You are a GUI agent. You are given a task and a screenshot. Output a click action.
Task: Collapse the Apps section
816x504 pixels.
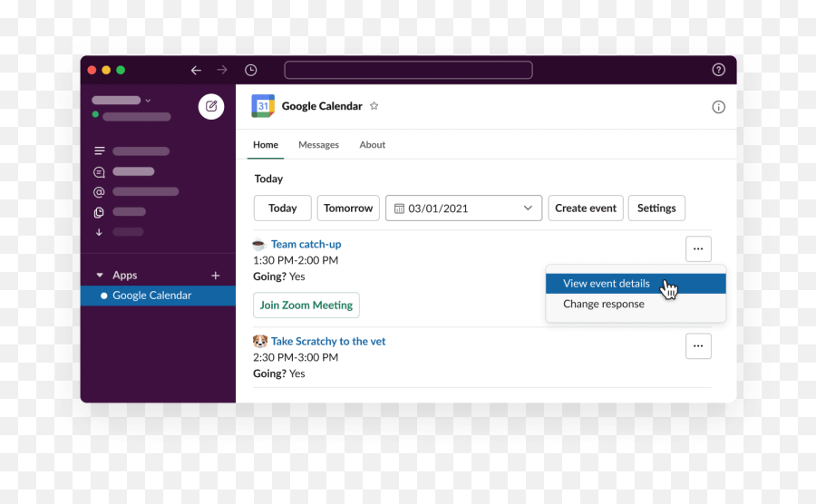tap(100, 276)
